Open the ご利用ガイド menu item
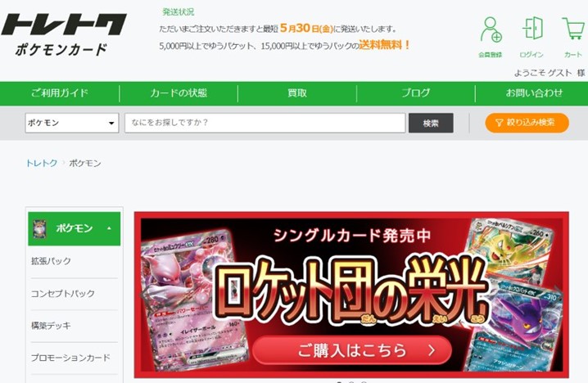 tap(60, 93)
